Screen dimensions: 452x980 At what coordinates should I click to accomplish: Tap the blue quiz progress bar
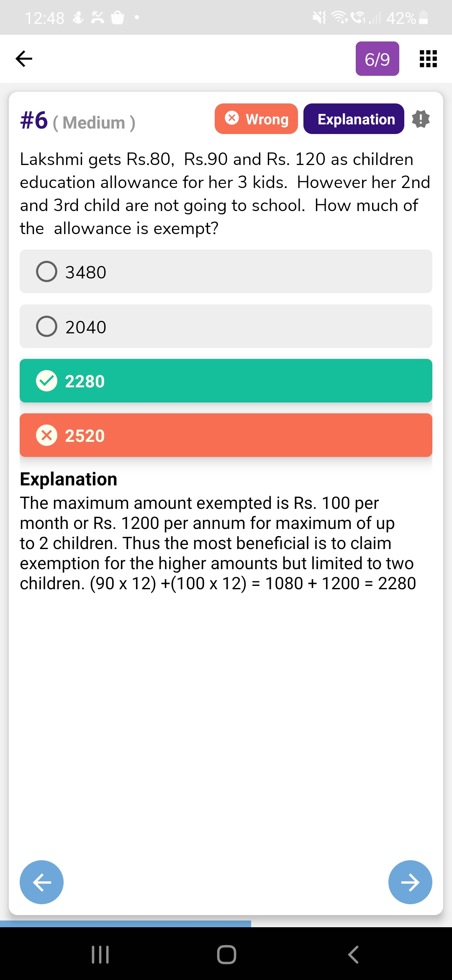coord(126,923)
